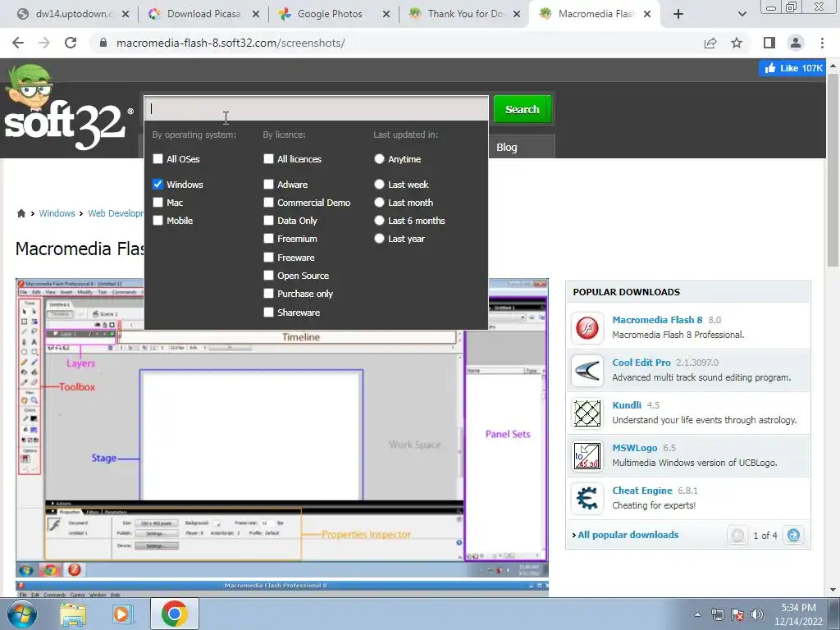The height and width of the screenshot is (630, 840).
Task: Check the Mobile checkbox
Action: click(x=157, y=221)
